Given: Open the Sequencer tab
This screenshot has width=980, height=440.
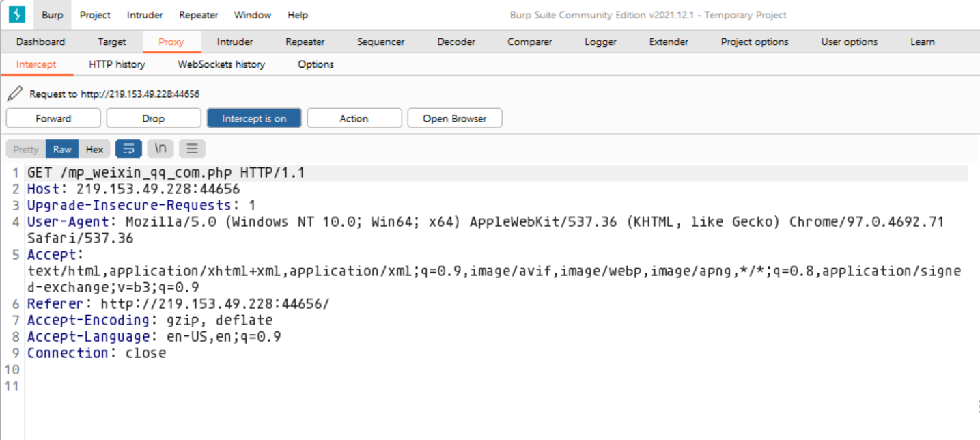Looking at the screenshot, I should click(x=380, y=42).
